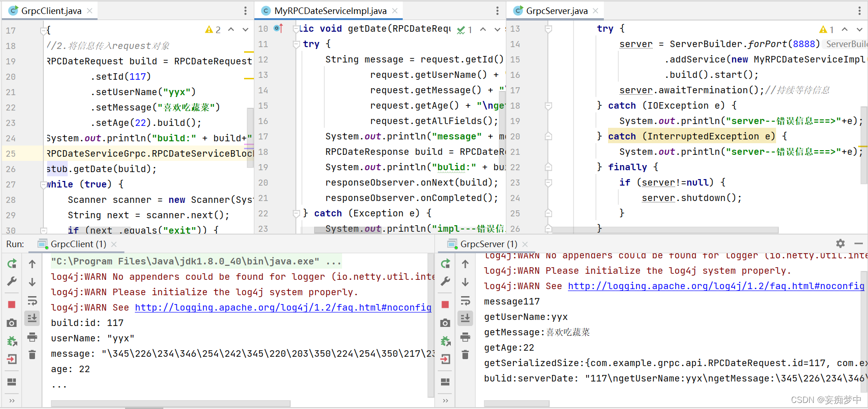This screenshot has width=868, height=409.
Task: Expand more tools chevrons in GrpcClient run toolbar
Action: 12,401
